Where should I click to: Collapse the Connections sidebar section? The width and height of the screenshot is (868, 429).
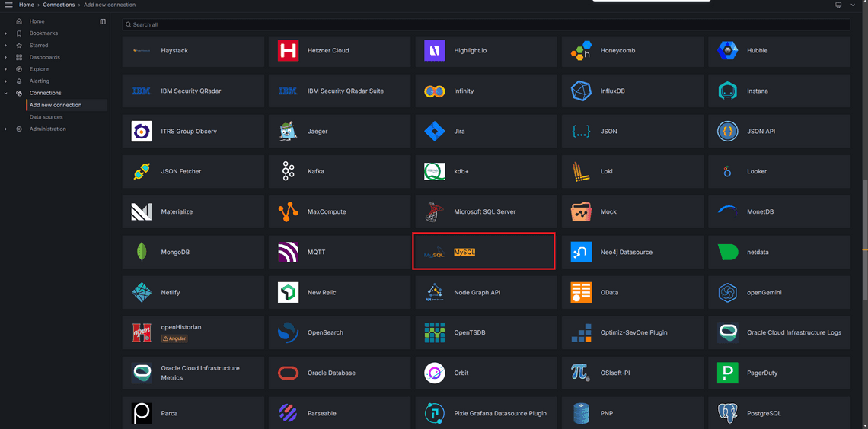point(5,93)
